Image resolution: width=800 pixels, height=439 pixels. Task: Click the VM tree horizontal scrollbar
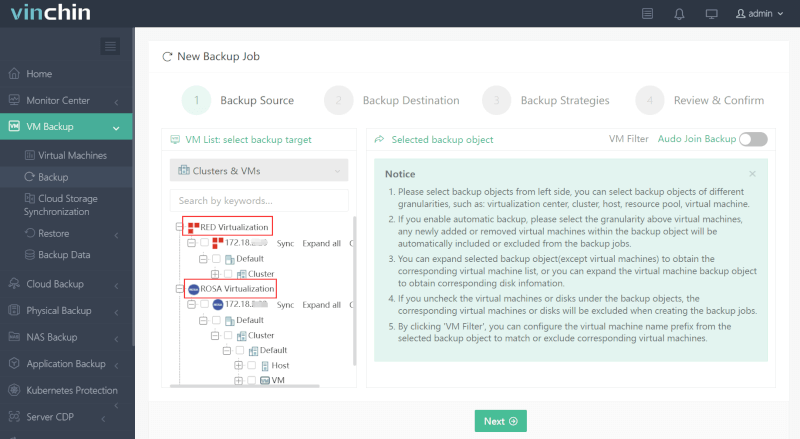(x=245, y=386)
